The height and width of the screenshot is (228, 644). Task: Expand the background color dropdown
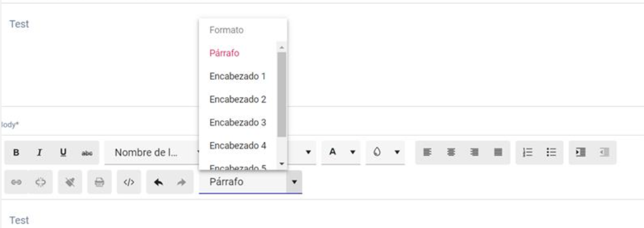click(397, 152)
